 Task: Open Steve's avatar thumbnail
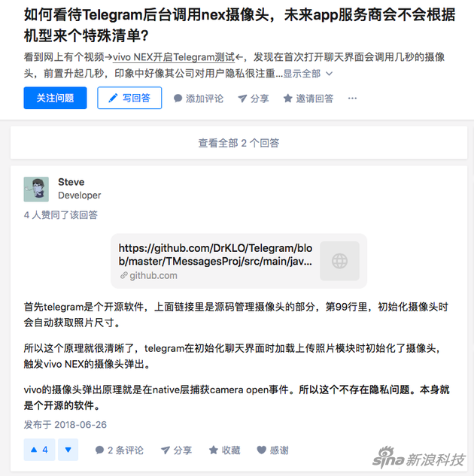pos(36,189)
